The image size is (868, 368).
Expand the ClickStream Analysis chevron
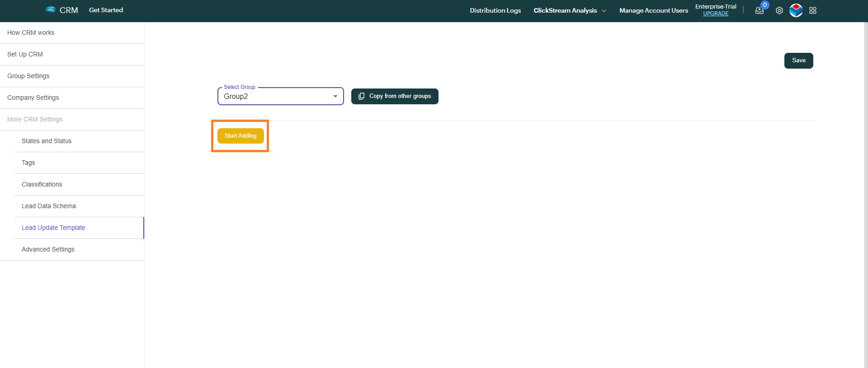pos(604,11)
